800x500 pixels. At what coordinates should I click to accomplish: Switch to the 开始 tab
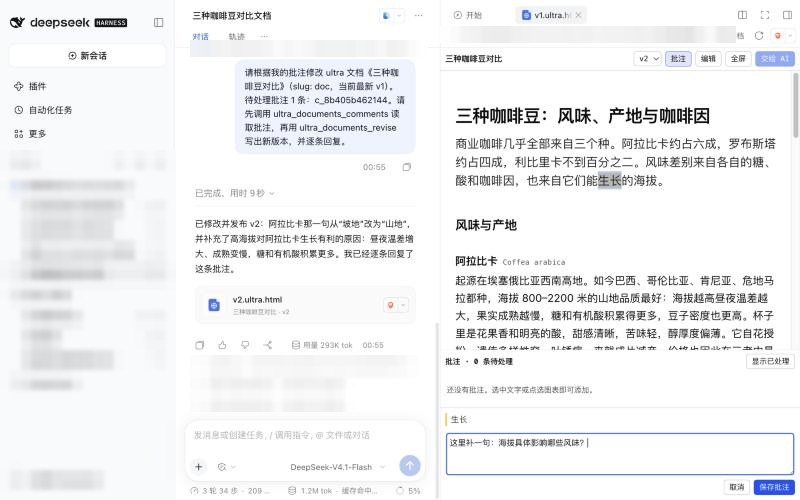pos(467,15)
